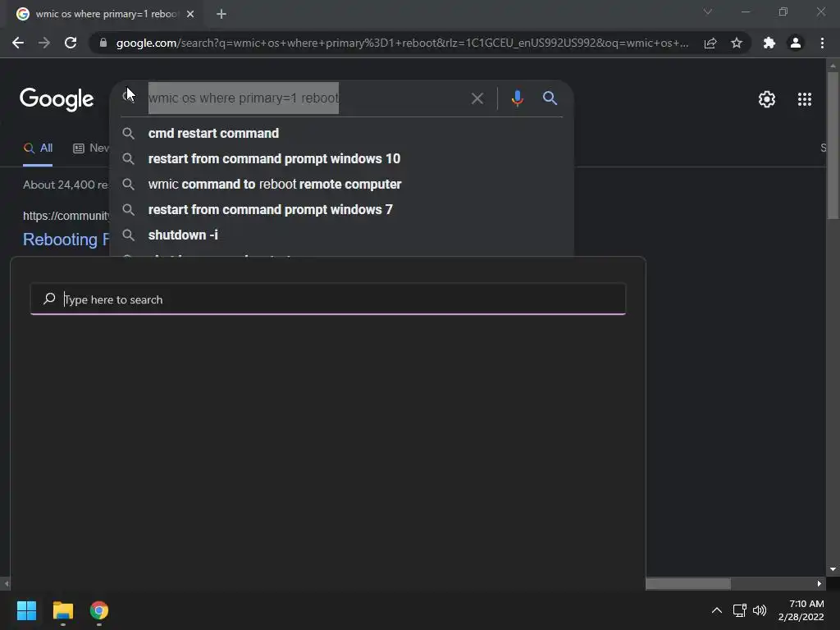Viewport: 840px width, 630px height.
Task: Close the wmic search tab
Action: pyautogui.click(x=190, y=14)
